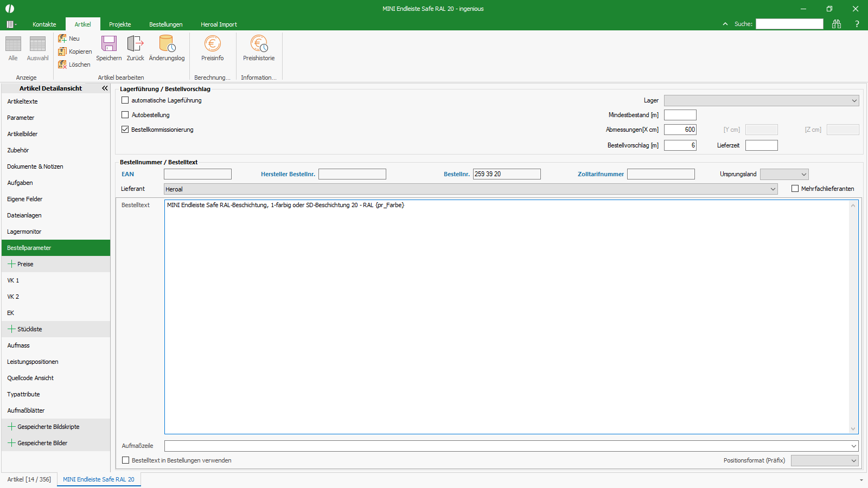Open the Ursprungsland dropdown list
The height and width of the screenshot is (488, 868).
tap(803, 175)
